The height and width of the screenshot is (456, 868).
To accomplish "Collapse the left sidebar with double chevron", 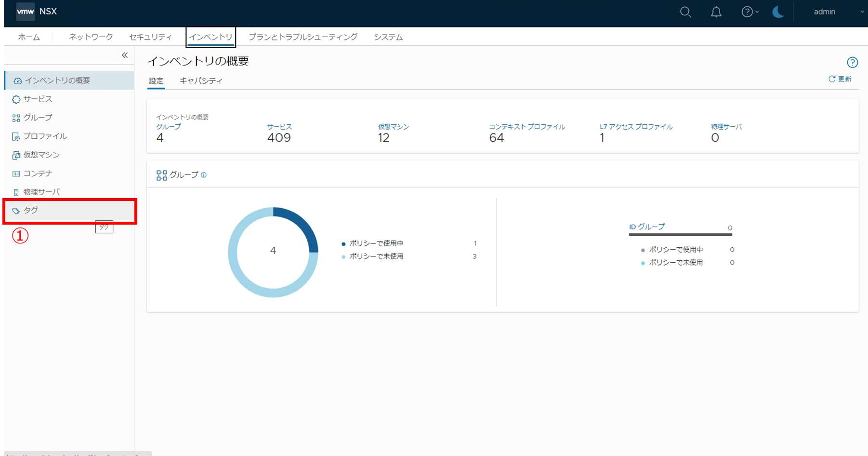I will 125,55.
